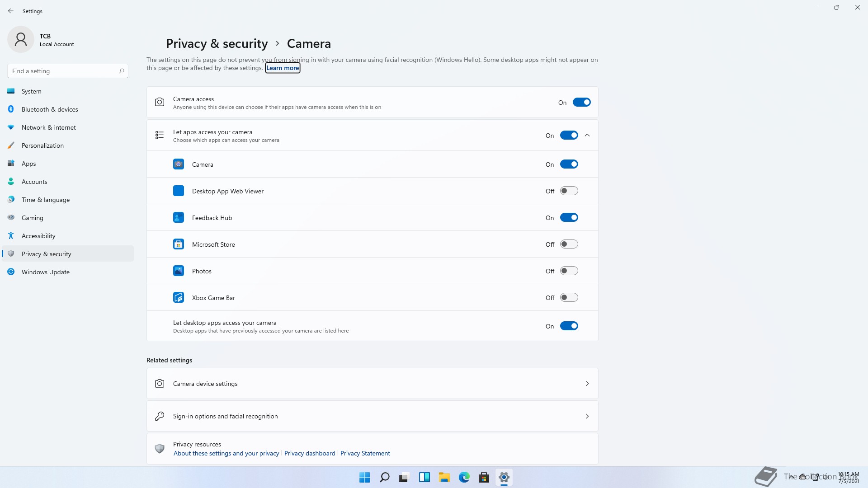Screen dimensions: 868x488
Task: Open the Privacy dashboard link
Action: pyautogui.click(x=310, y=453)
